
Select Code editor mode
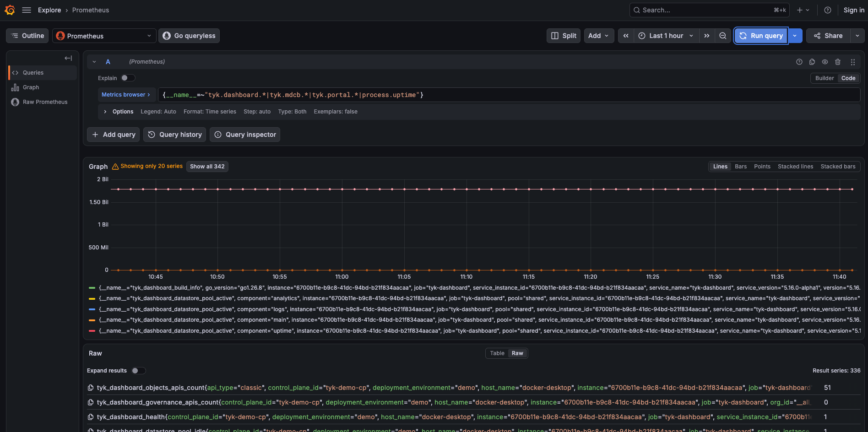[x=848, y=78]
